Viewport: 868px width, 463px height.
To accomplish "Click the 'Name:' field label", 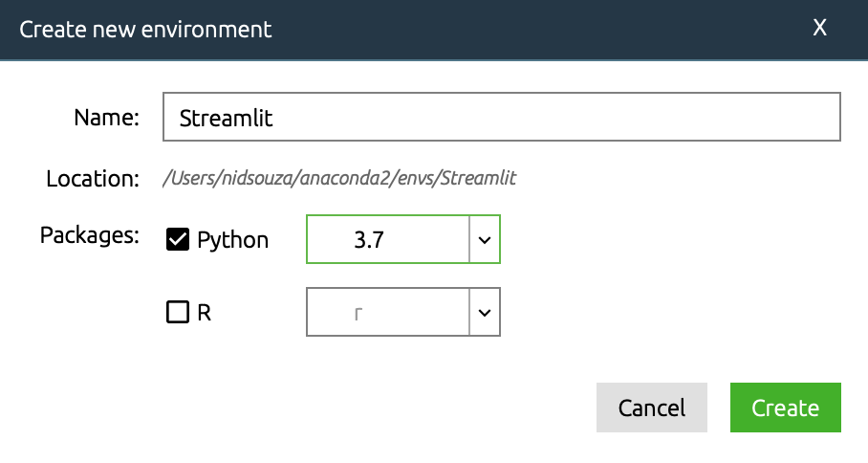I will pyautogui.click(x=107, y=118).
